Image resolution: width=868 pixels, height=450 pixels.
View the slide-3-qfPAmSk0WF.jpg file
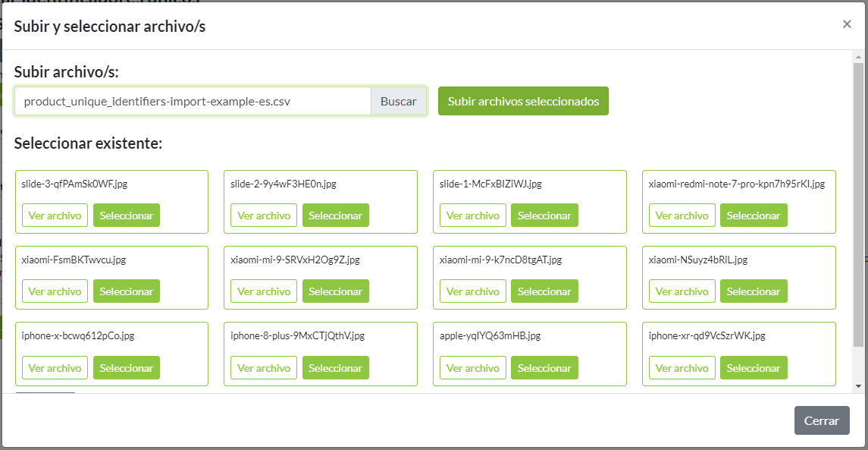(55, 216)
